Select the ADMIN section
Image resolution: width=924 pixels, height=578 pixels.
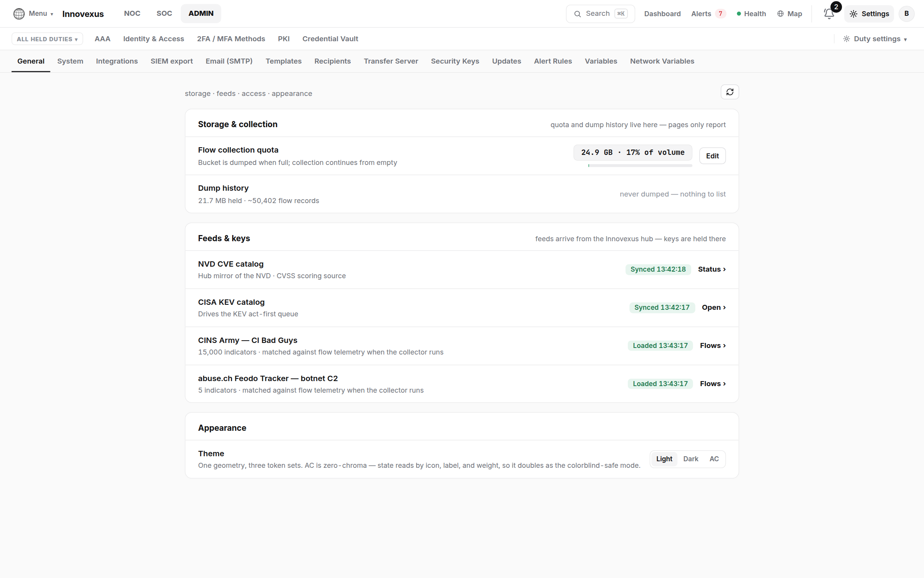click(201, 13)
